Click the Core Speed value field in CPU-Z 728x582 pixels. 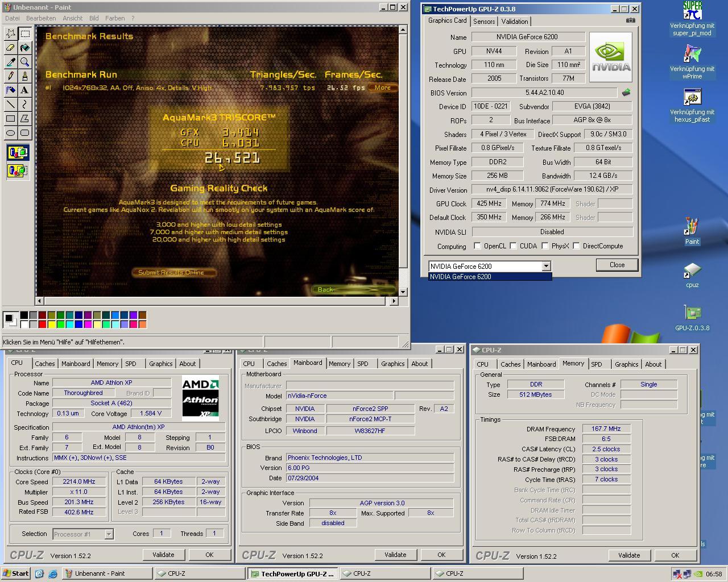click(80, 481)
